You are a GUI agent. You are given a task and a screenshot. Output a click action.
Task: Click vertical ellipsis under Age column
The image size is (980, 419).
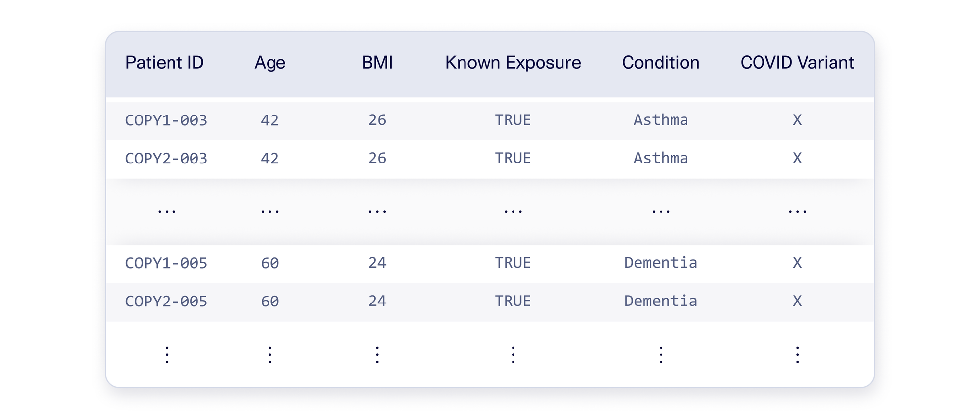click(270, 354)
